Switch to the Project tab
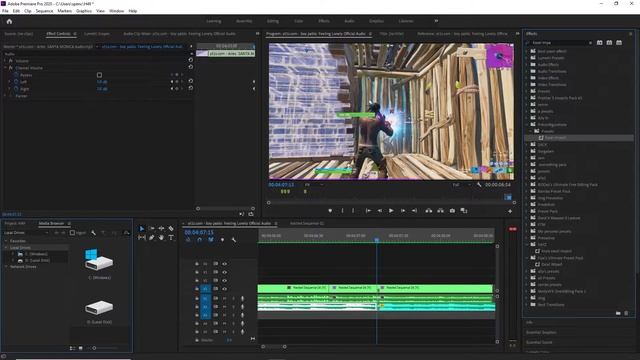Screen dimensions: 640x360 [x=15, y=224]
